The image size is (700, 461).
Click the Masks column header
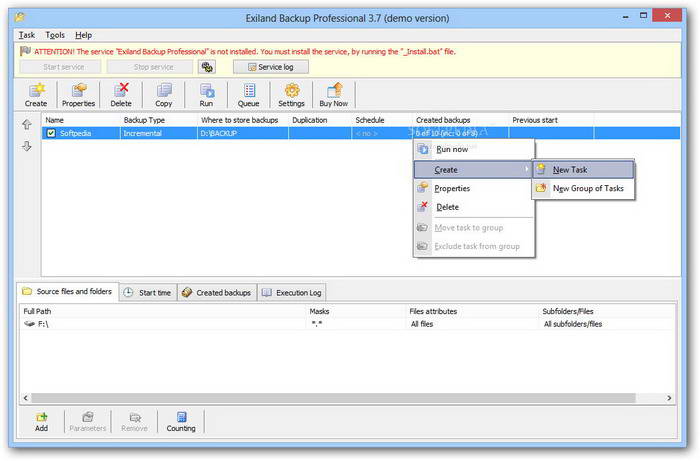[x=356, y=311]
